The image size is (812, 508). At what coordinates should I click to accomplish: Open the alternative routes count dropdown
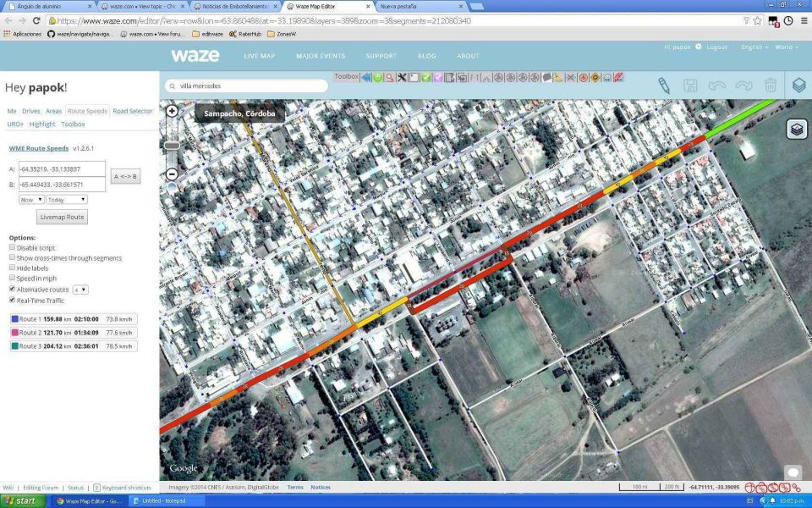80,290
